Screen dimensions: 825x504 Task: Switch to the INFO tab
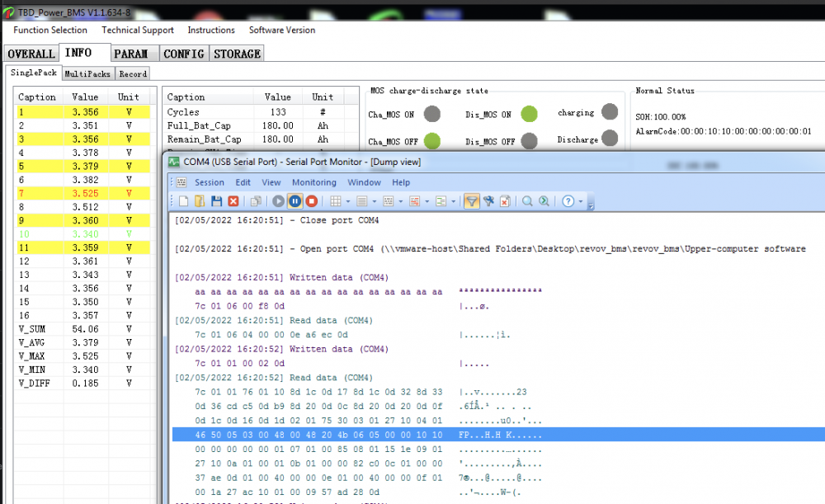coord(84,53)
